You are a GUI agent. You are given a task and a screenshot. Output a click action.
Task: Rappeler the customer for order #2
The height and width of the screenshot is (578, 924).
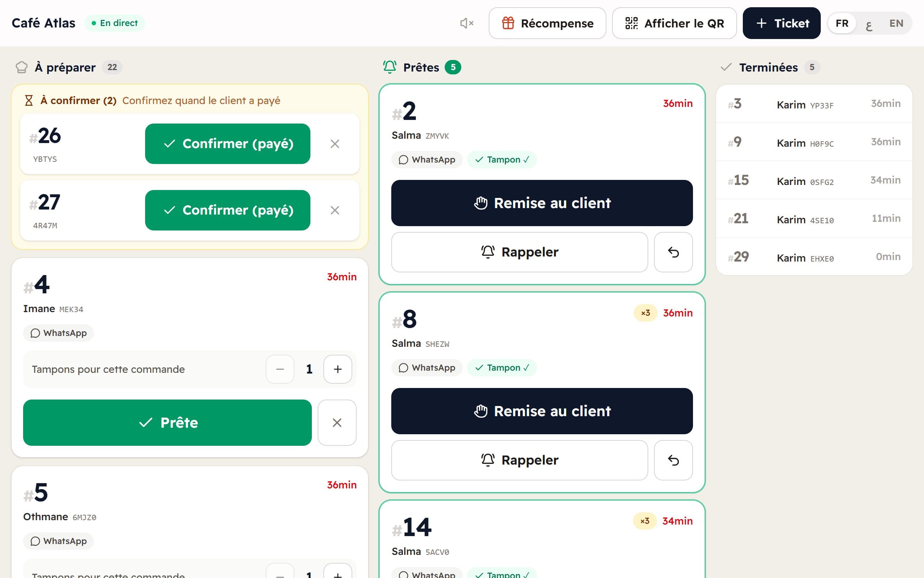click(x=520, y=252)
